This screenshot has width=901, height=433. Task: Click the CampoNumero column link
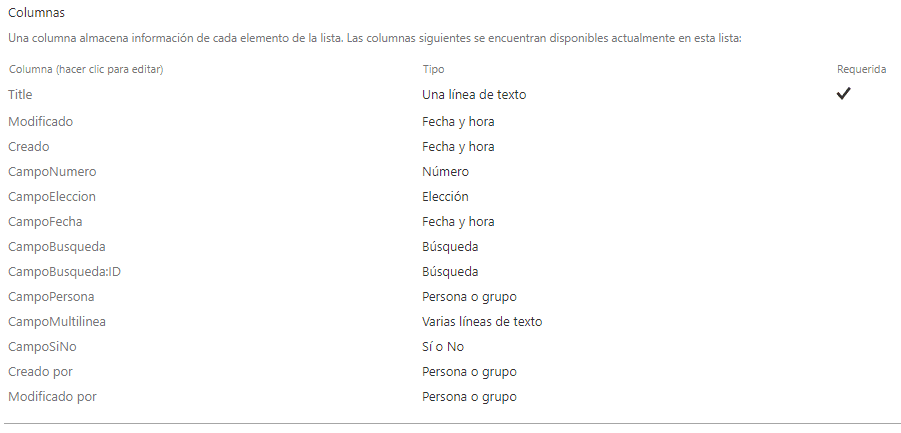coord(52,172)
